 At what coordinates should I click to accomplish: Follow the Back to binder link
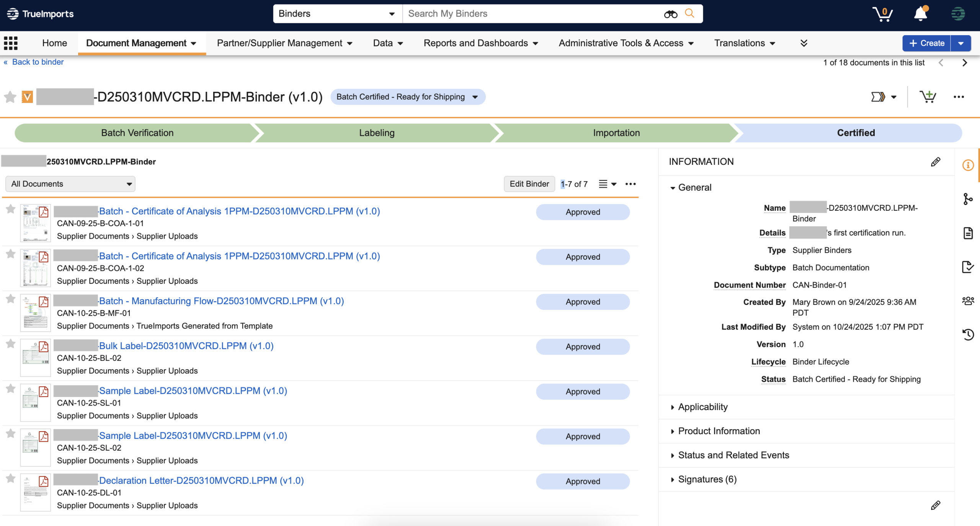[38, 62]
